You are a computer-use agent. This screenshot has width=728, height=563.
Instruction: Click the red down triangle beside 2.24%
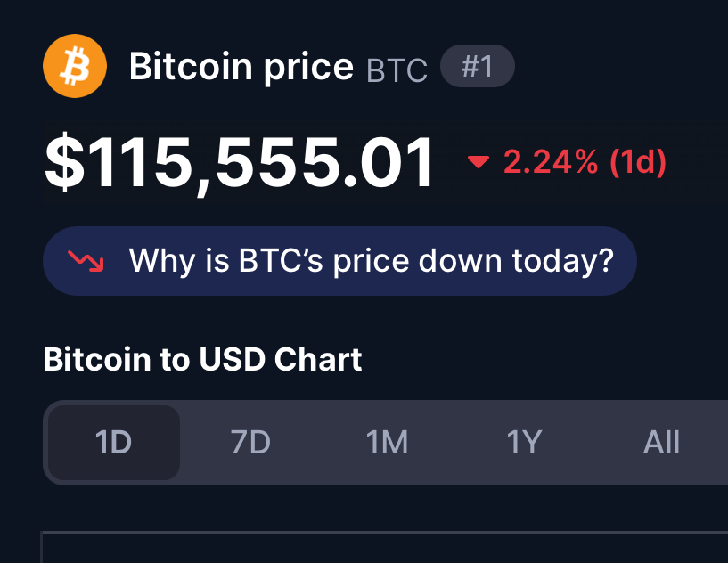coord(479,162)
